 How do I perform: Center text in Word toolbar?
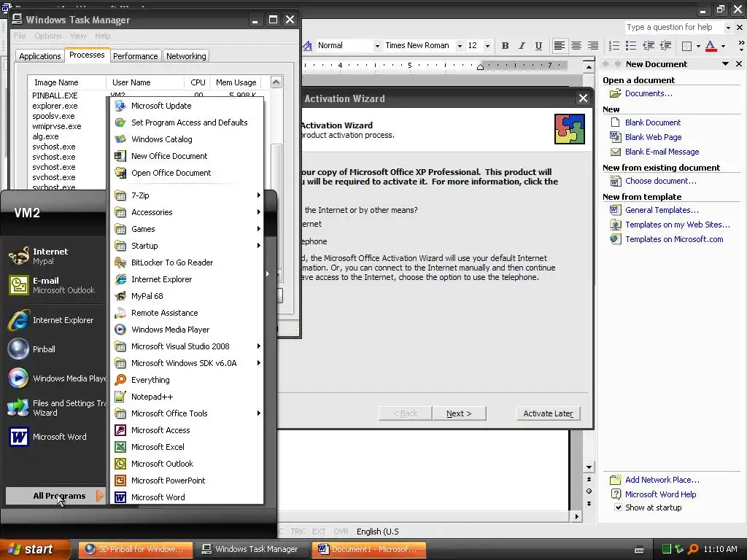[x=576, y=46]
